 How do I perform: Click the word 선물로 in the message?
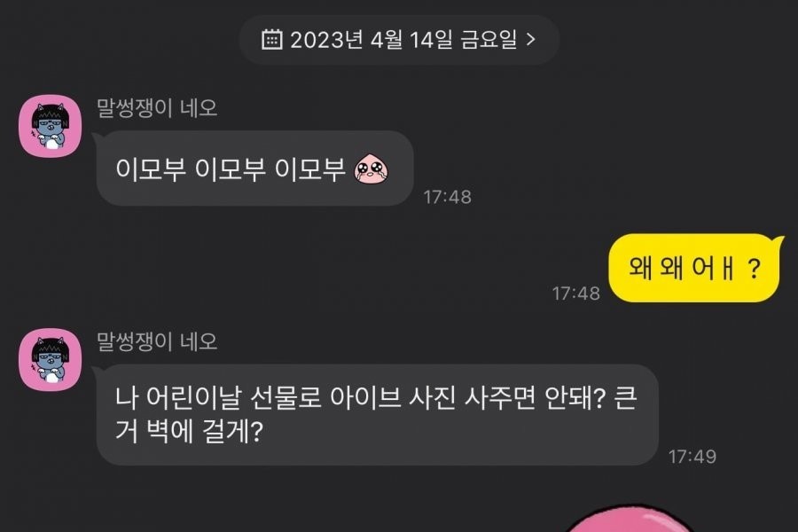[x=286, y=398]
